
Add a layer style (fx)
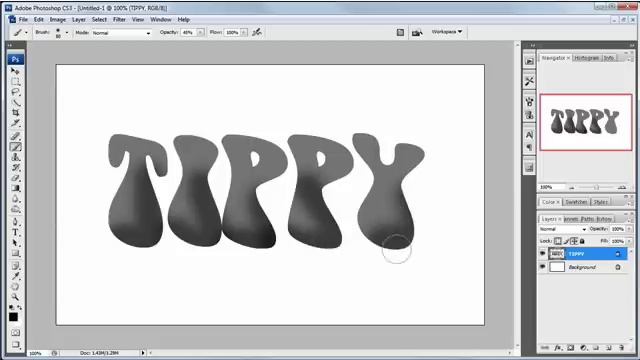[x=558, y=348]
